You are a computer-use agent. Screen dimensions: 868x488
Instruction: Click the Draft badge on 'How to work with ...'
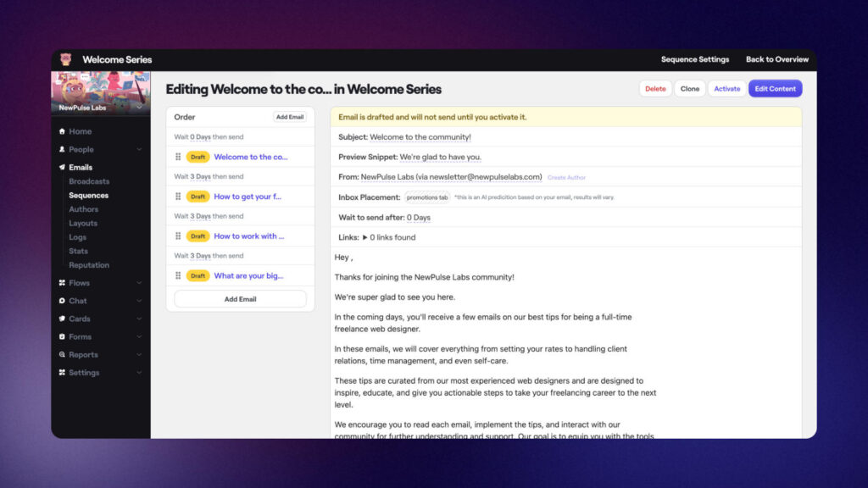click(198, 236)
